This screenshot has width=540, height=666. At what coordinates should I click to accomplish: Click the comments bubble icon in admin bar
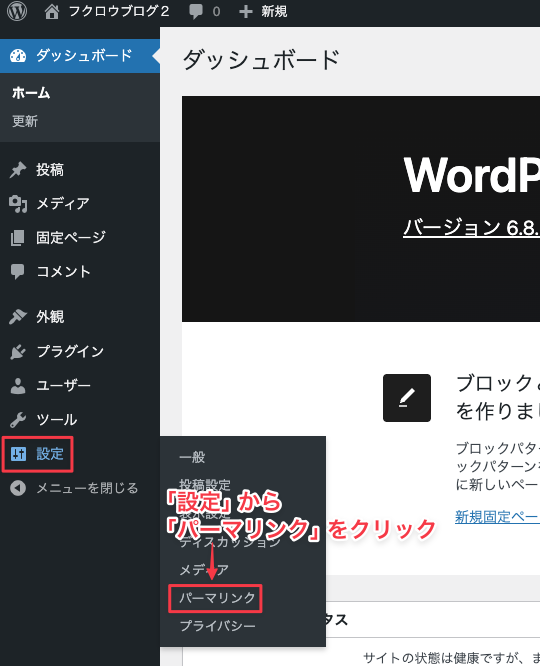[x=196, y=11]
